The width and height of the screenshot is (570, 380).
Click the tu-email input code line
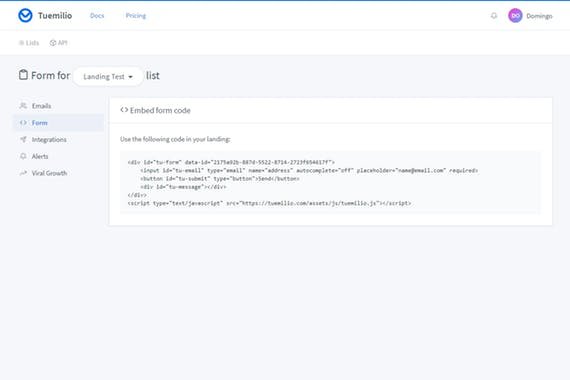point(309,171)
